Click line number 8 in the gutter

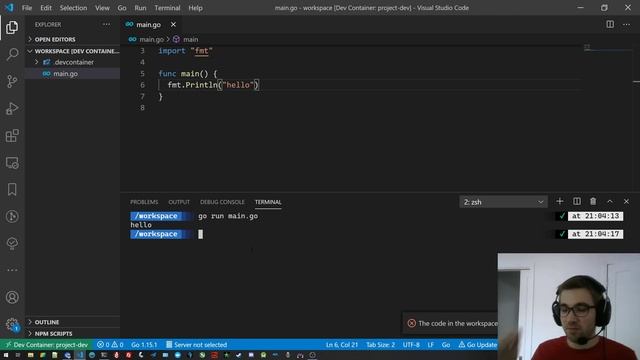(142, 108)
